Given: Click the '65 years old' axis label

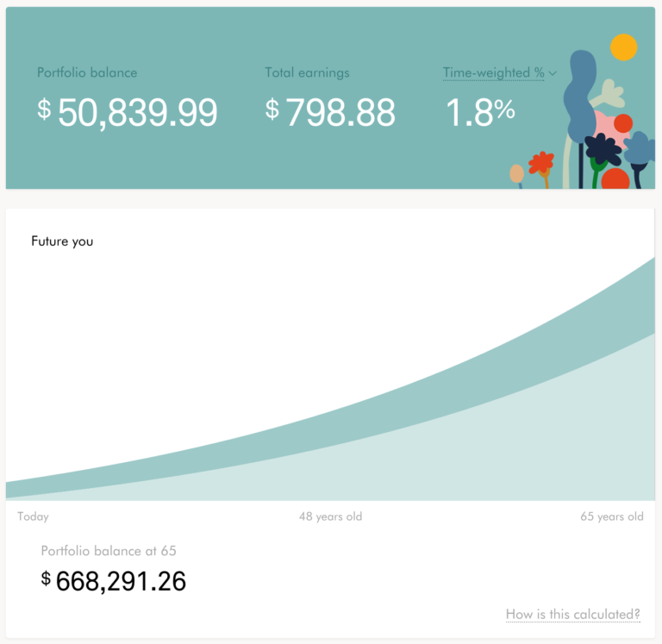Looking at the screenshot, I should (x=611, y=517).
